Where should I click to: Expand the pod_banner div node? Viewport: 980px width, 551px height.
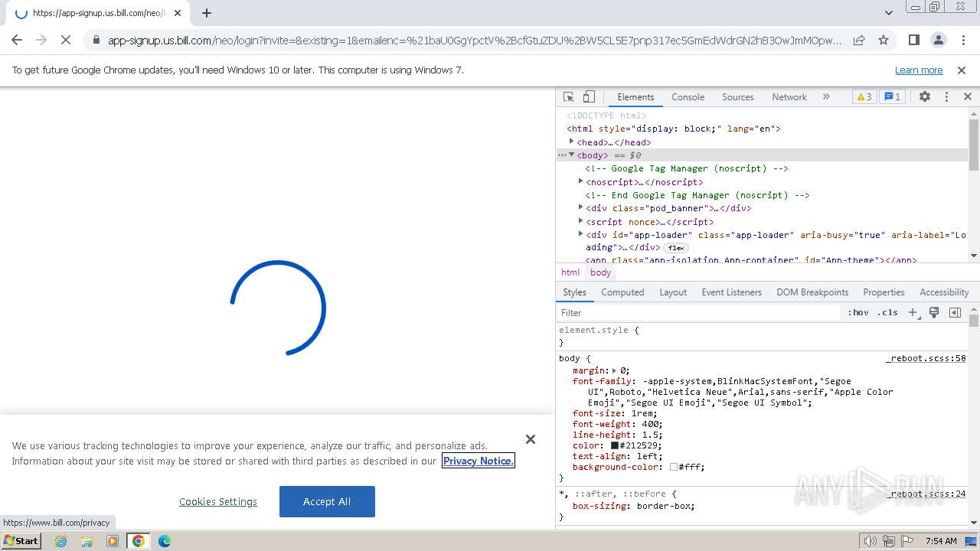(580, 207)
